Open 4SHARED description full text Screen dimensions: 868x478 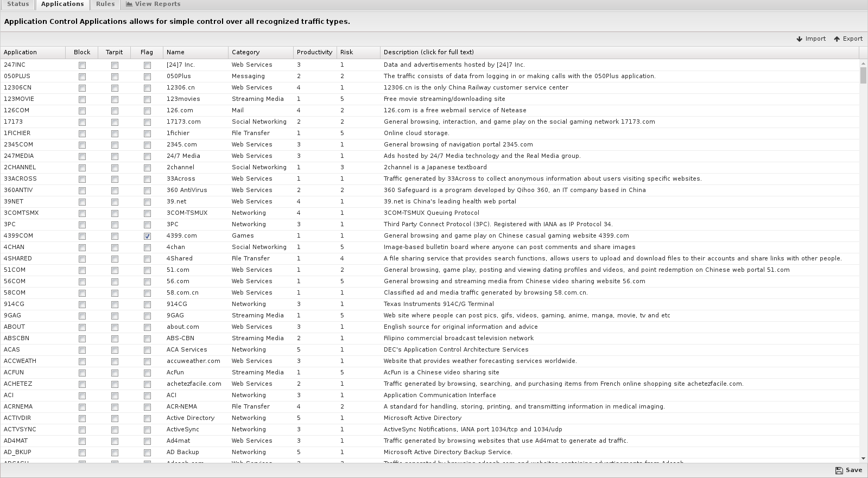pyautogui.click(x=612, y=259)
